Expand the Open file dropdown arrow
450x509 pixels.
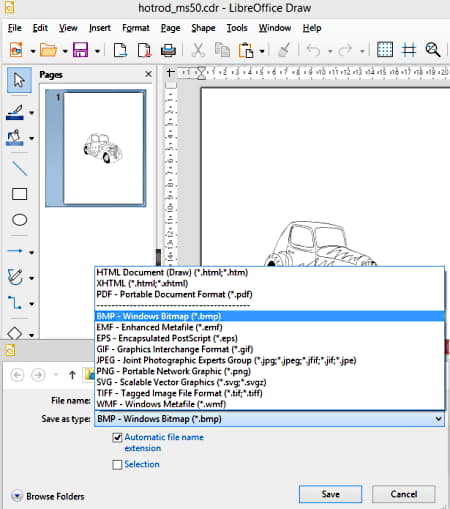click(x=65, y=51)
